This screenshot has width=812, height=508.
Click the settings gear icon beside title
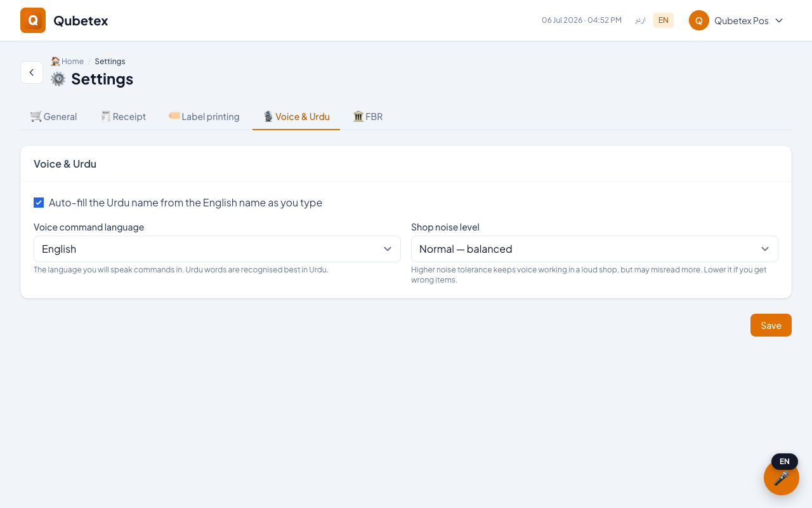(x=58, y=79)
